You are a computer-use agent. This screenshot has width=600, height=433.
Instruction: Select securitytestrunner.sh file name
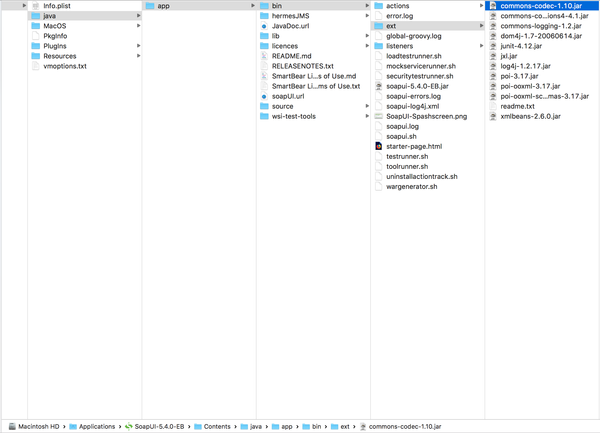420,76
